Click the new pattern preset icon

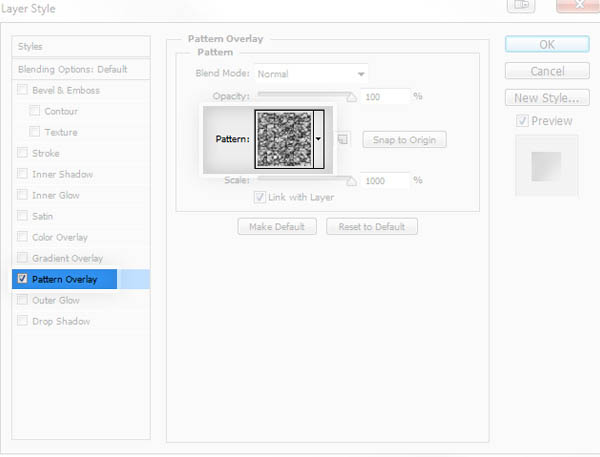[x=343, y=139]
